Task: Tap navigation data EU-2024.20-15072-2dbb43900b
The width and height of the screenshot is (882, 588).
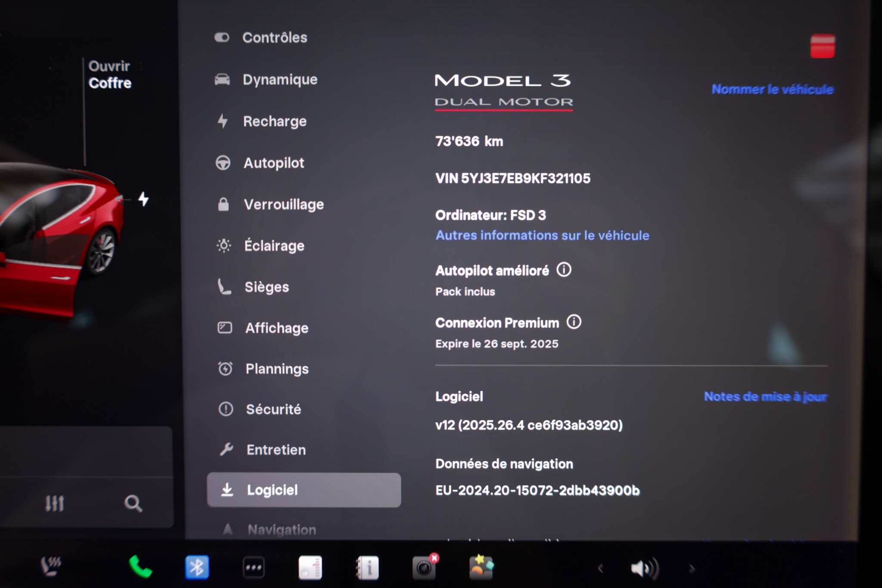Action: (x=537, y=490)
